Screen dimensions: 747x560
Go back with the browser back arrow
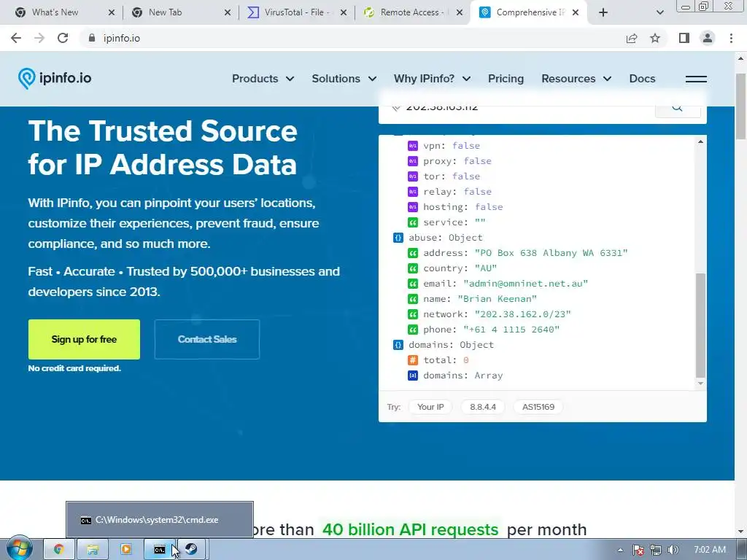[x=16, y=38]
